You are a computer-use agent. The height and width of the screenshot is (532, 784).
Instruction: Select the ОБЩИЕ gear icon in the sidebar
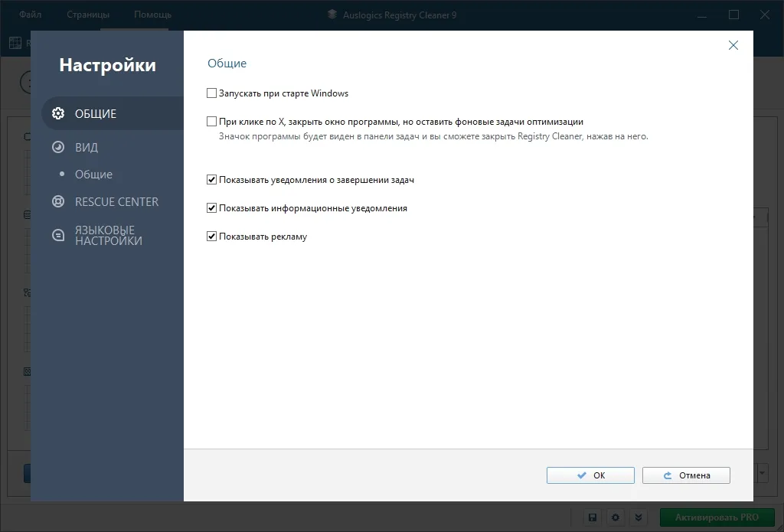tap(58, 113)
